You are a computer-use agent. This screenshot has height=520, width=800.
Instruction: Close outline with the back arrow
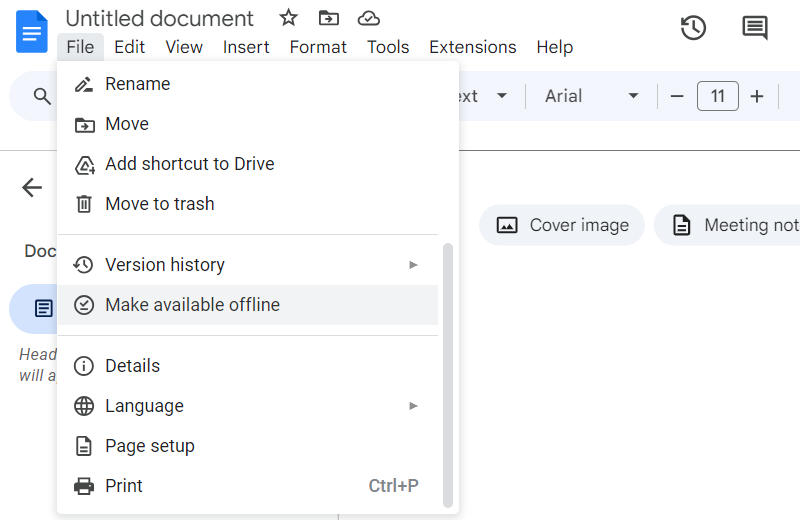[x=32, y=187]
